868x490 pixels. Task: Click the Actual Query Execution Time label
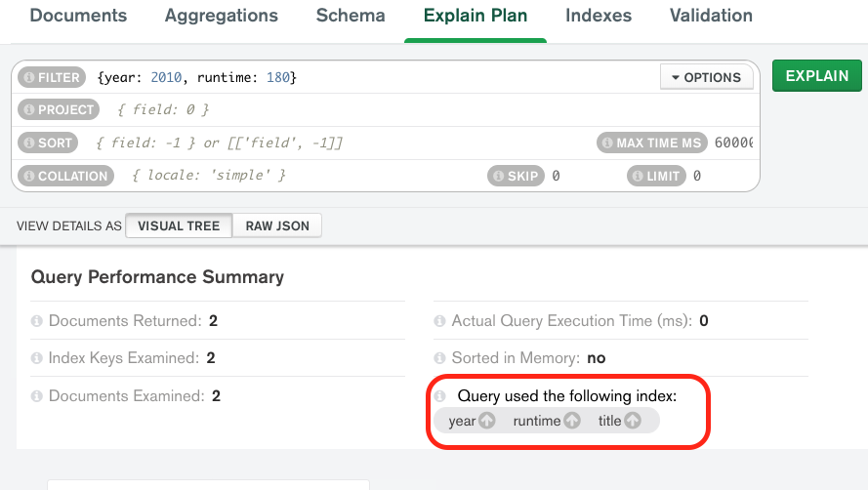[572, 321]
